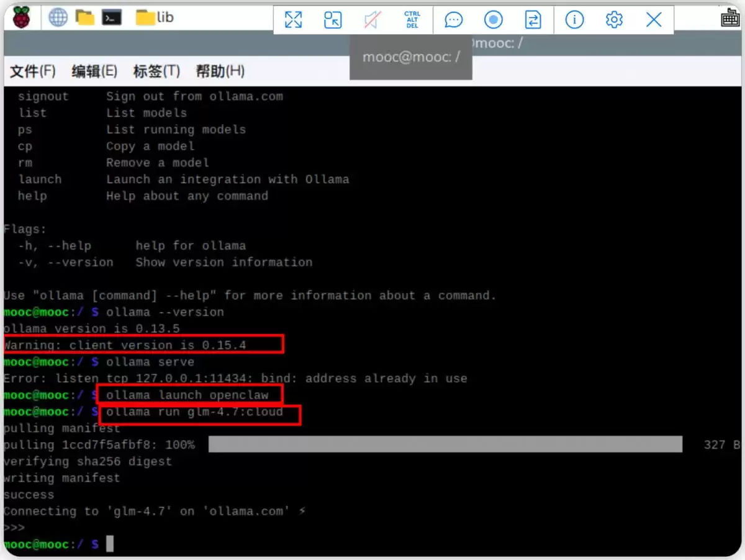Launch the web browser globe icon
This screenshot has height=560, width=745.
click(58, 18)
